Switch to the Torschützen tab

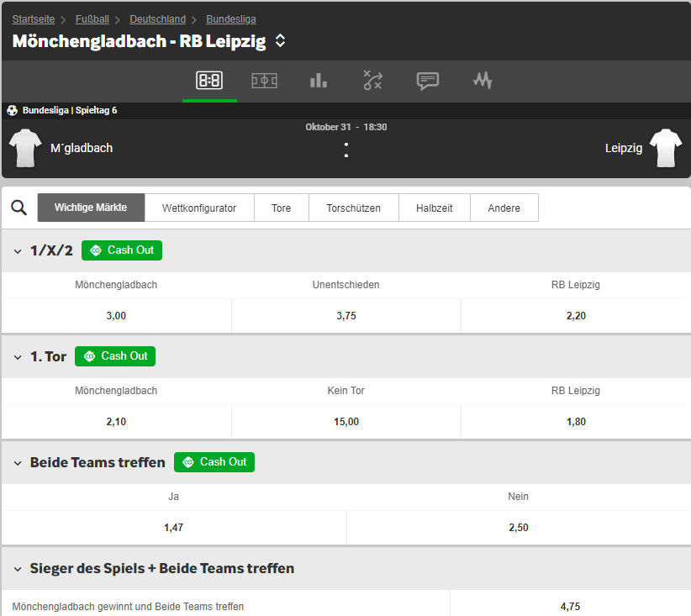pyautogui.click(x=353, y=208)
